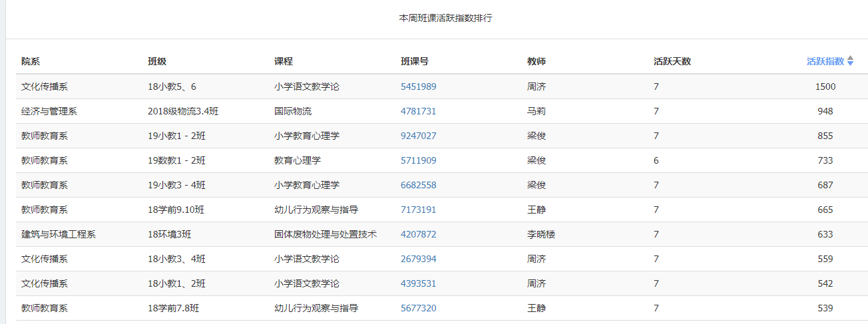
Task: Open class number 5711909 link
Action: coord(419,160)
